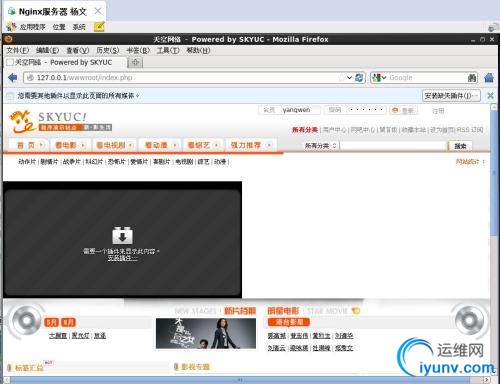This screenshot has height=384, width=500.
Task: Click the right silver disc graphic
Action: coord(469,320)
